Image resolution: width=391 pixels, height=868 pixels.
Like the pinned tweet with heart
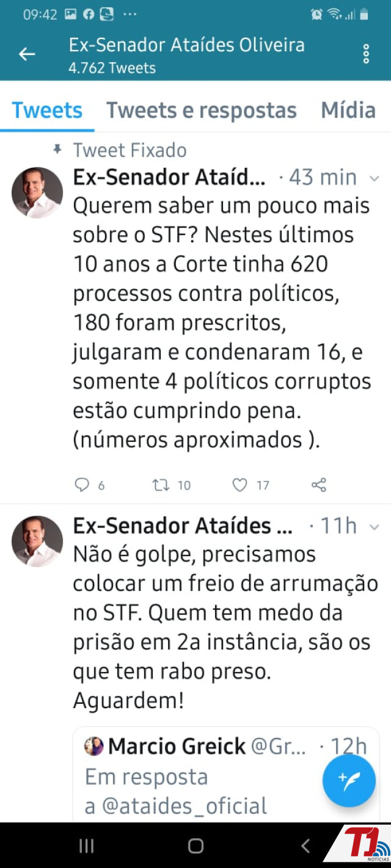pyautogui.click(x=240, y=485)
